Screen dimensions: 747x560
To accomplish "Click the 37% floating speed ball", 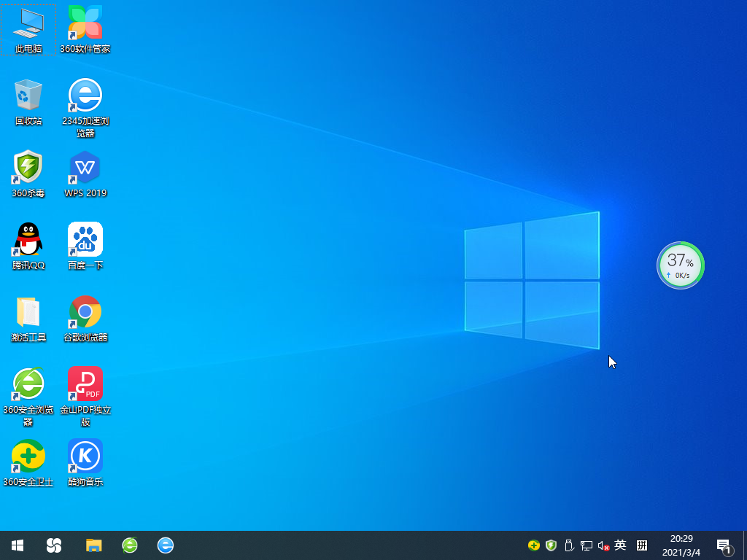I will click(680, 265).
